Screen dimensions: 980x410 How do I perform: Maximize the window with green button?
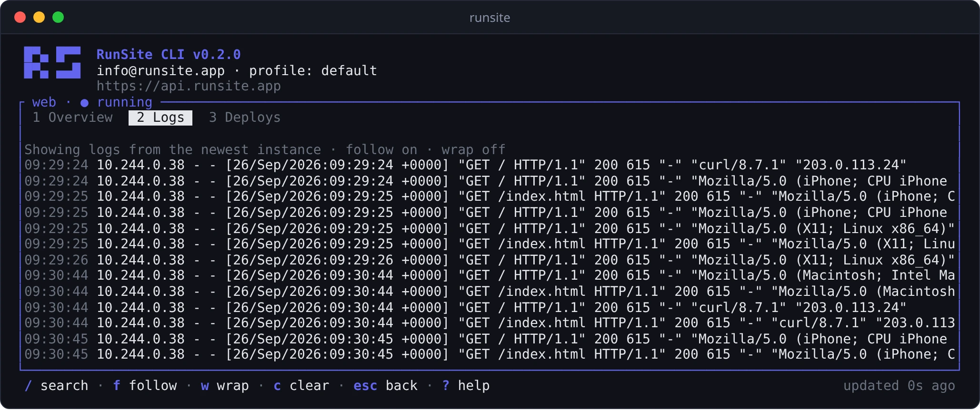click(x=58, y=17)
